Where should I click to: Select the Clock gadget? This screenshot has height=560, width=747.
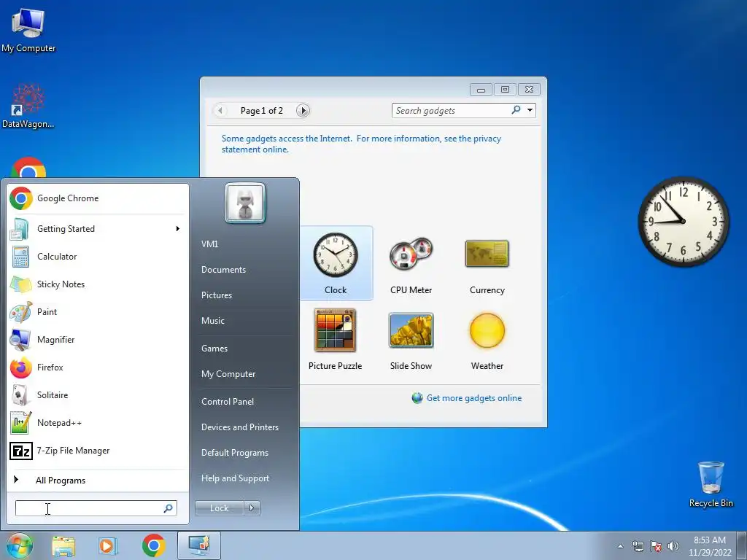pos(336,263)
